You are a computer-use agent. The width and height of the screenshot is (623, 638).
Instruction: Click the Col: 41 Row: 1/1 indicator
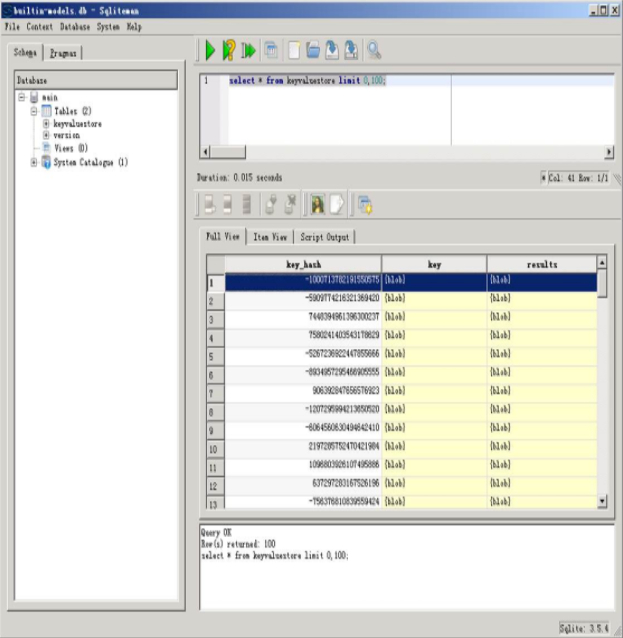578,178
